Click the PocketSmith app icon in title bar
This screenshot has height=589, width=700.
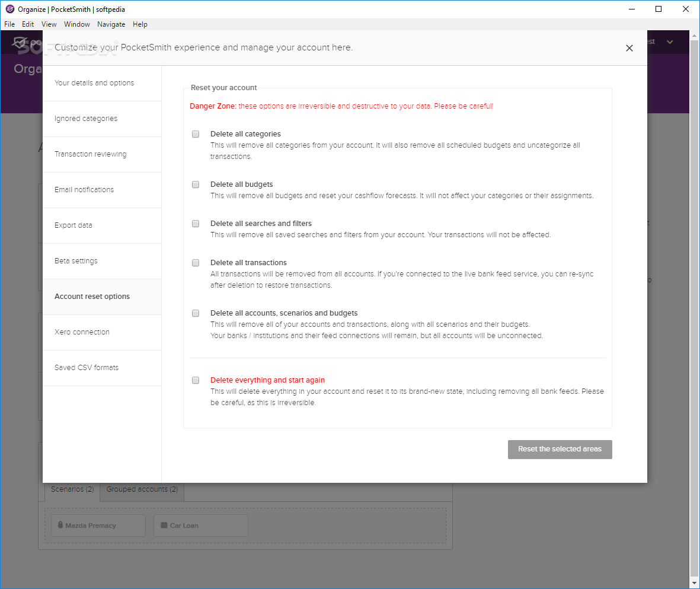pyautogui.click(x=10, y=9)
